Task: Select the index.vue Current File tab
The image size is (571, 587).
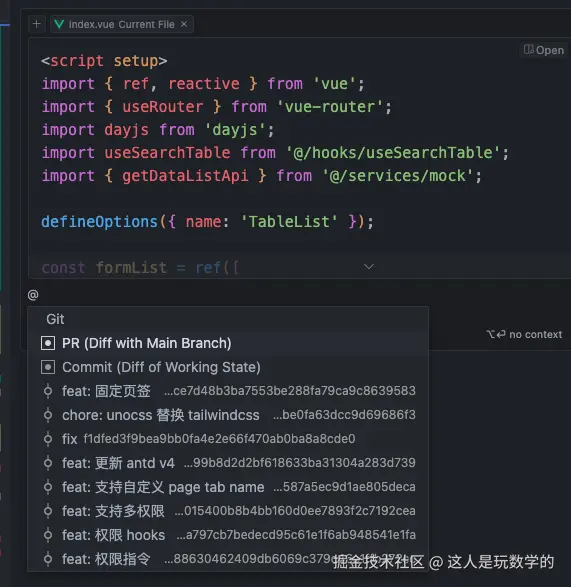Action: pyautogui.click(x=121, y=24)
